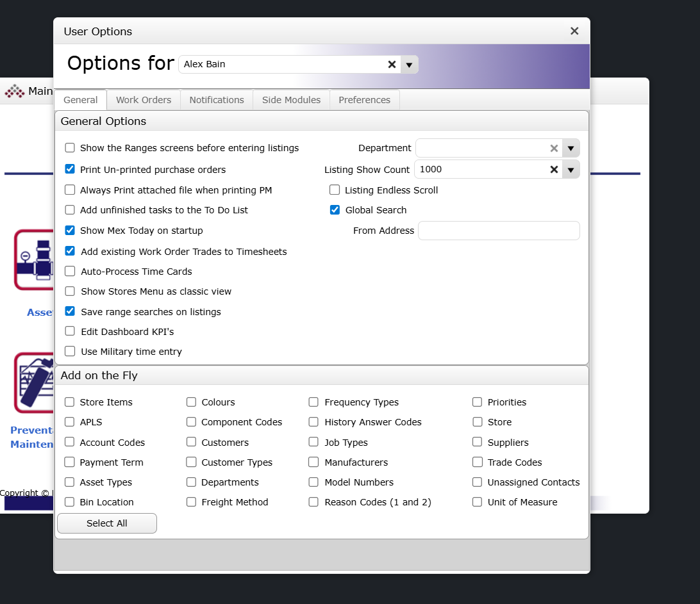This screenshot has width=700, height=604.
Task: Disable the Global Search checkbox
Action: [335, 210]
